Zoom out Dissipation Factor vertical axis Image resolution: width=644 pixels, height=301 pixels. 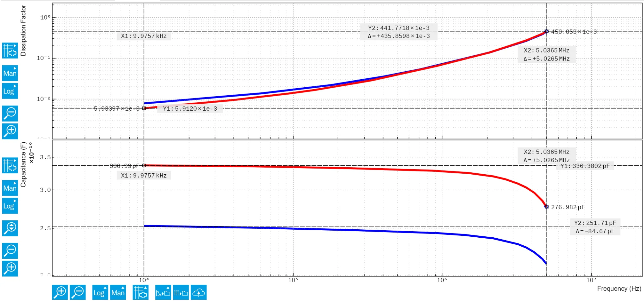[10, 113]
